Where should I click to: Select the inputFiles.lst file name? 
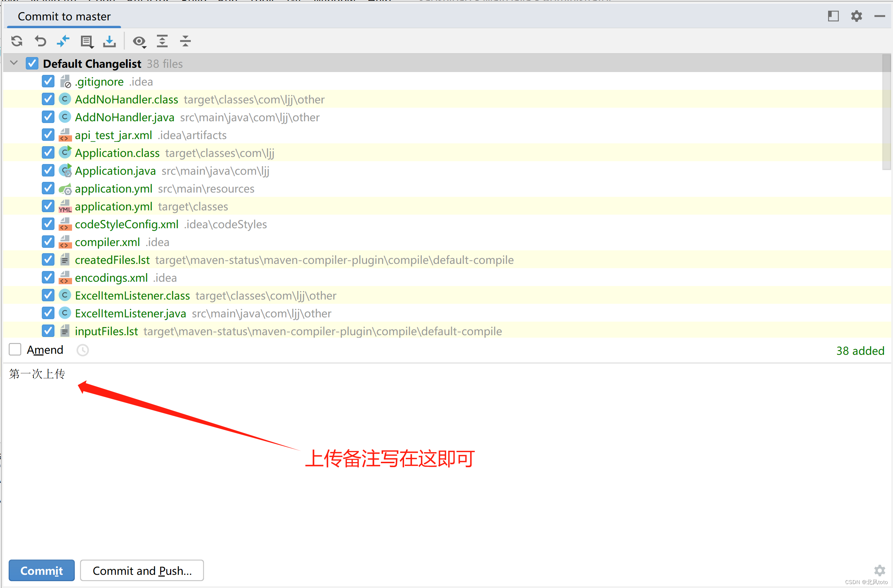(107, 331)
